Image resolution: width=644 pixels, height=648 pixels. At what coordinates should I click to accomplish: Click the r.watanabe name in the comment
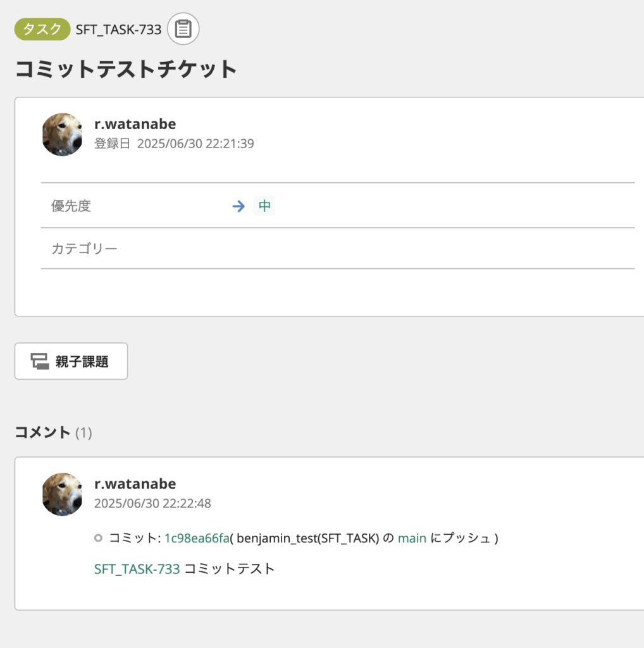pos(135,484)
